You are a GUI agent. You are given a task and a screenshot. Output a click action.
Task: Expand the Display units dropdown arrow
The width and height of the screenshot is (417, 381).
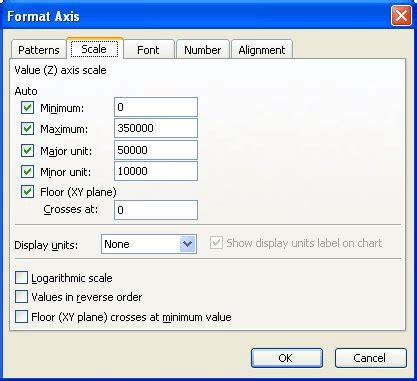tap(187, 244)
